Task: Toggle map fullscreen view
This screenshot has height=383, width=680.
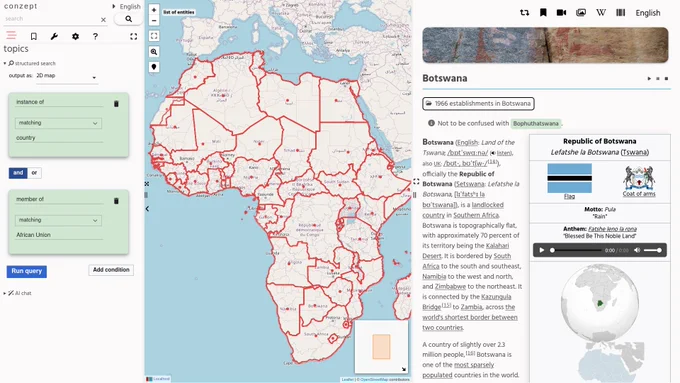Action: [x=154, y=36]
